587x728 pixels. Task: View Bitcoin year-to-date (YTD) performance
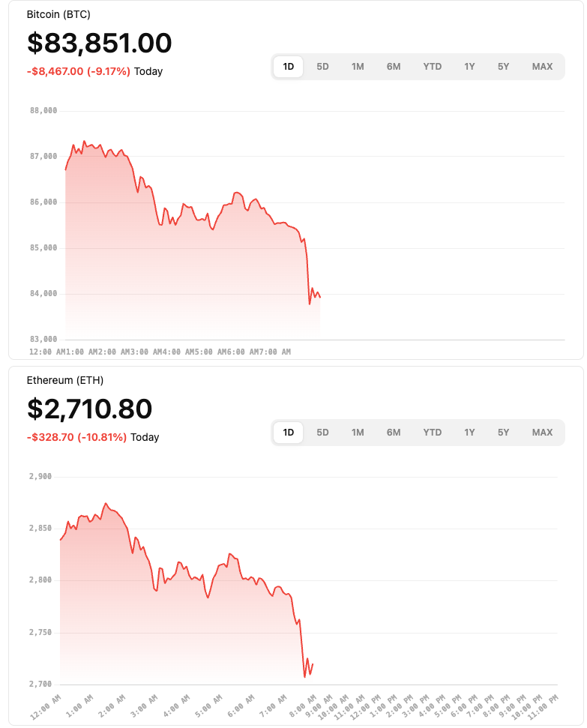pyautogui.click(x=433, y=67)
